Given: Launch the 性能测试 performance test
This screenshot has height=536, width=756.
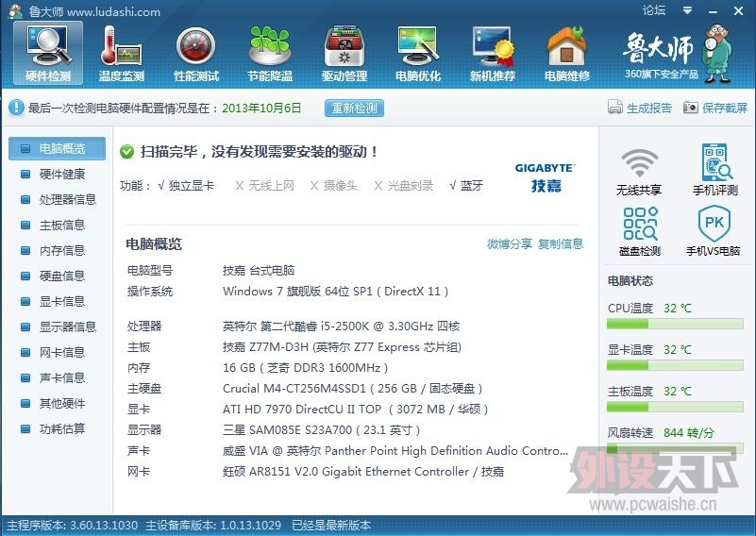Looking at the screenshot, I should pyautogui.click(x=195, y=54).
